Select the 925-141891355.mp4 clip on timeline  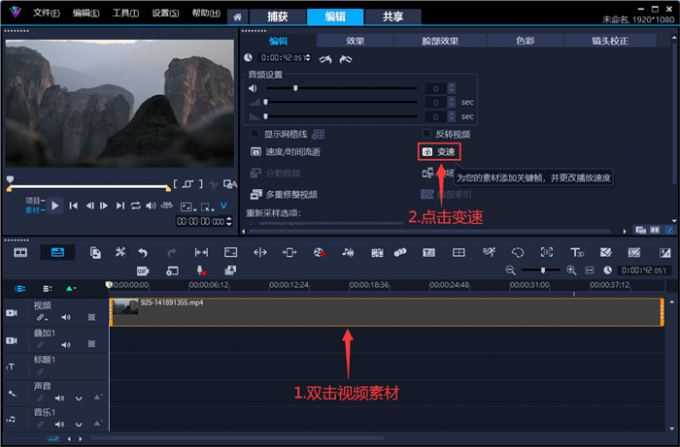(x=386, y=312)
